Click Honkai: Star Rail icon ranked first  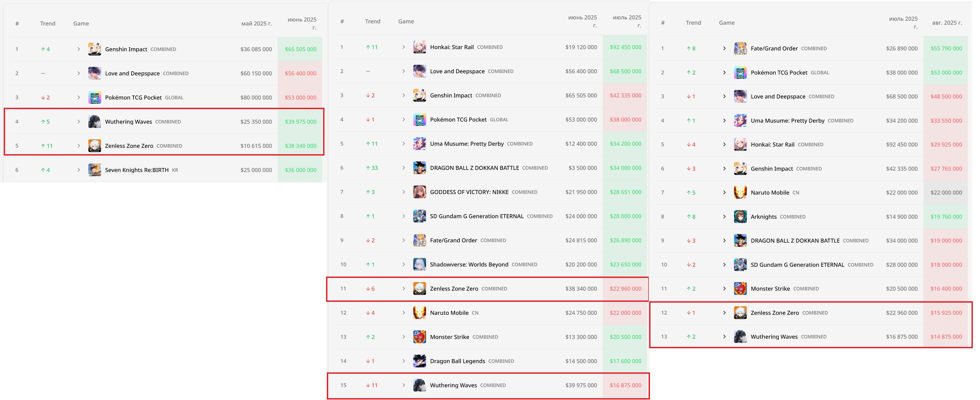click(419, 47)
